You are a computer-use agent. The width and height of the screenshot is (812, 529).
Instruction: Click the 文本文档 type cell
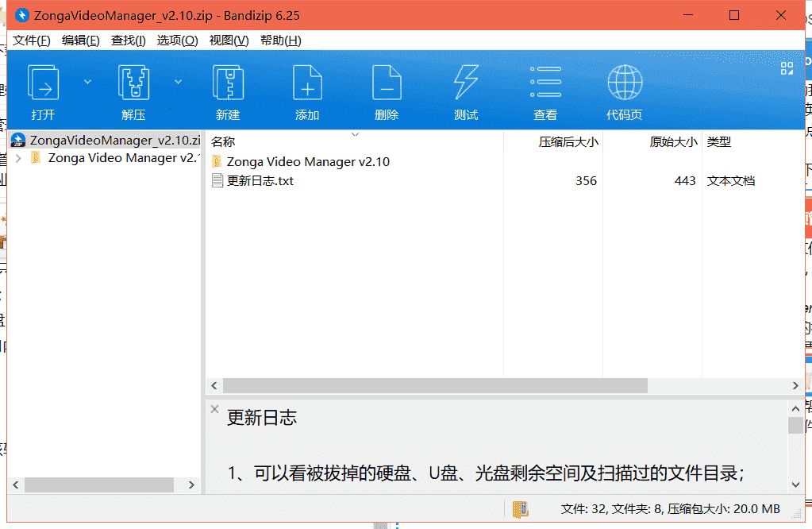[x=731, y=181]
